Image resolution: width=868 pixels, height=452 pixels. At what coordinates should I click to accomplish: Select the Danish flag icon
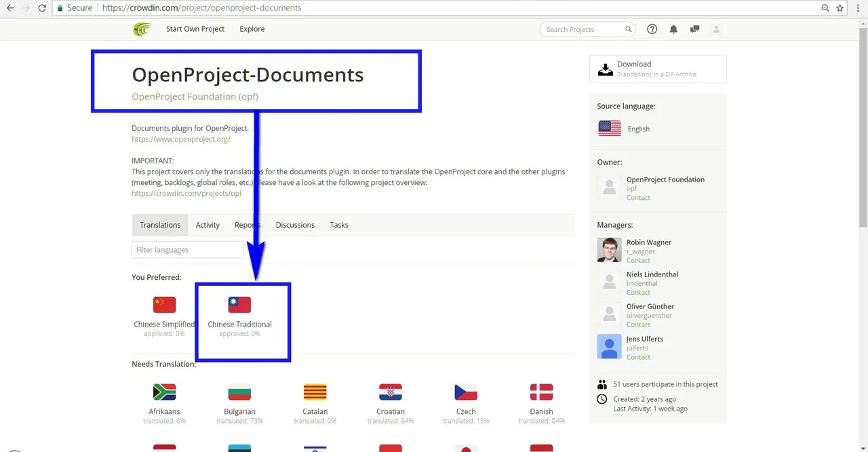[541, 392]
